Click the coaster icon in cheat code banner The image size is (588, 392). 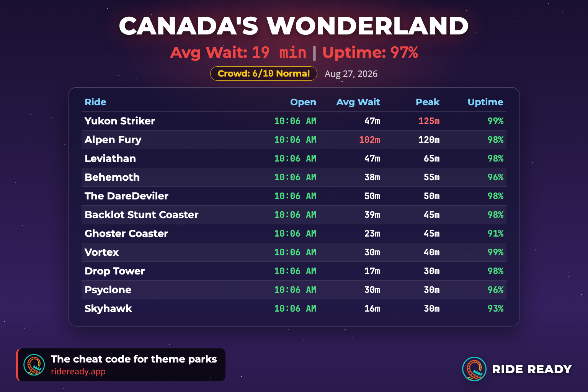(34, 365)
